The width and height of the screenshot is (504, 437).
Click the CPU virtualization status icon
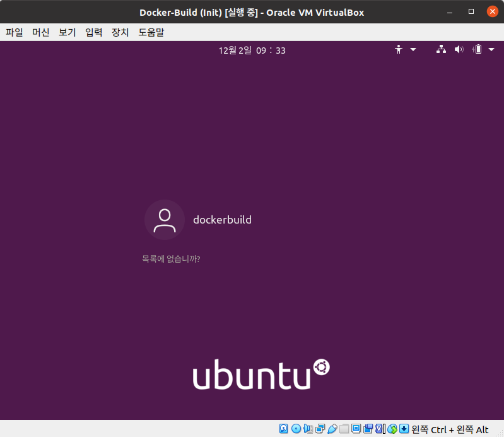(x=380, y=429)
